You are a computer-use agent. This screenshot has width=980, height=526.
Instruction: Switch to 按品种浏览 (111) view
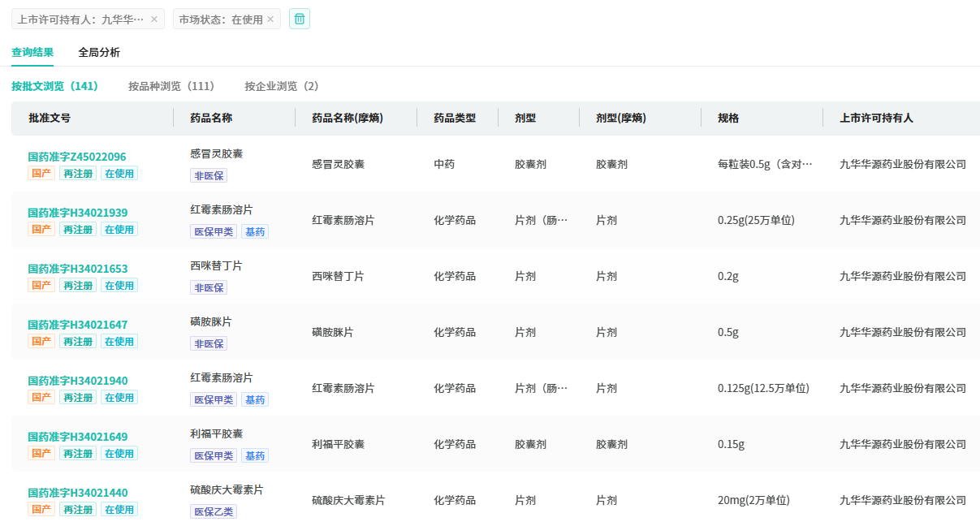point(171,86)
